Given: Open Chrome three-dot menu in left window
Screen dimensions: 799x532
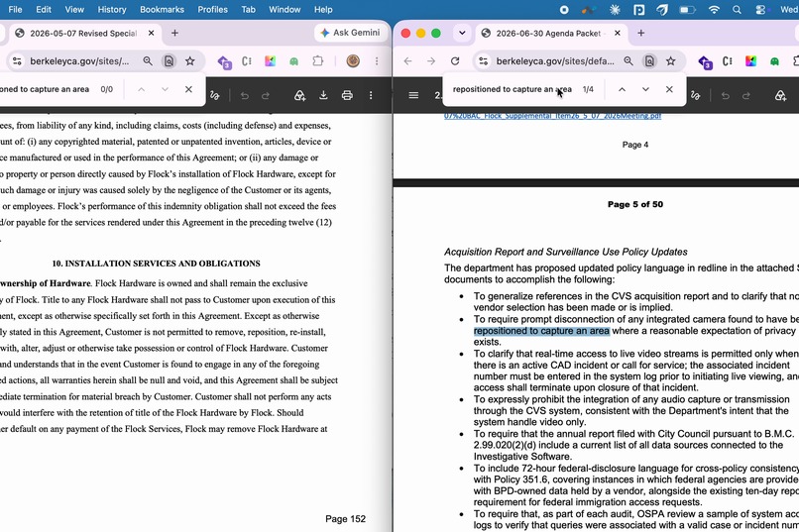Looking at the screenshot, I should [377, 61].
